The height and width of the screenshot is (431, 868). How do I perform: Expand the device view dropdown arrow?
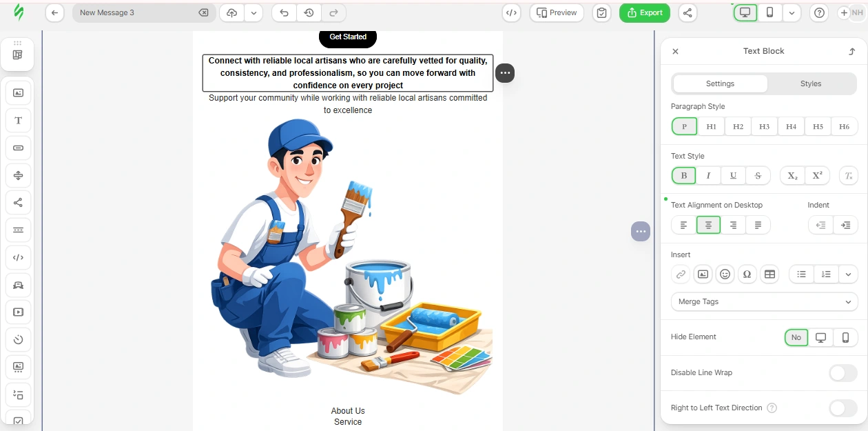click(x=792, y=12)
